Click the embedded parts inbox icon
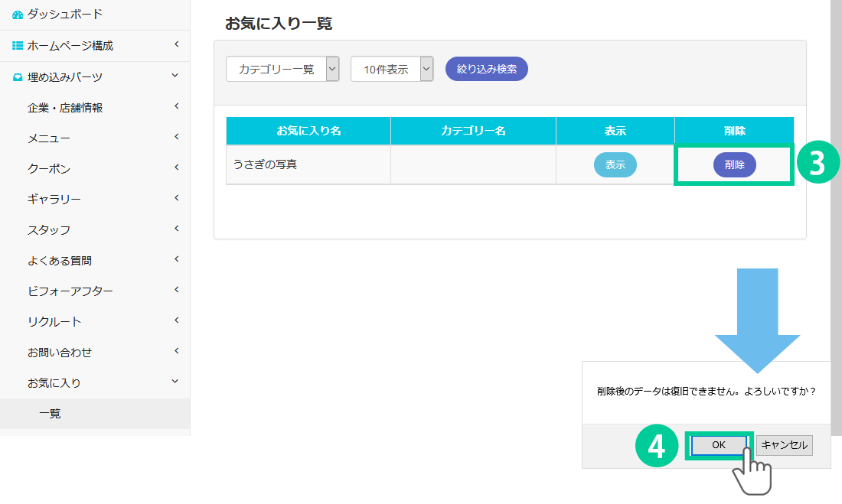The height and width of the screenshot is (504, 842). [18, 77]
